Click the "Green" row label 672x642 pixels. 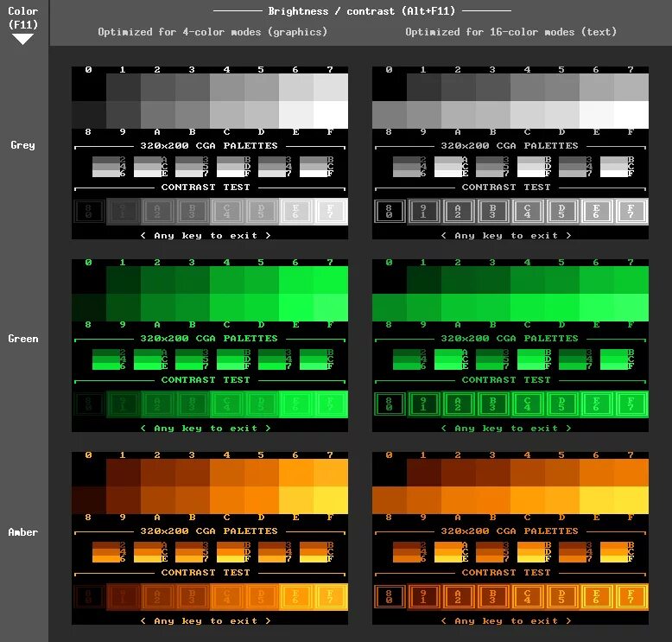click(x=23, y=339)
